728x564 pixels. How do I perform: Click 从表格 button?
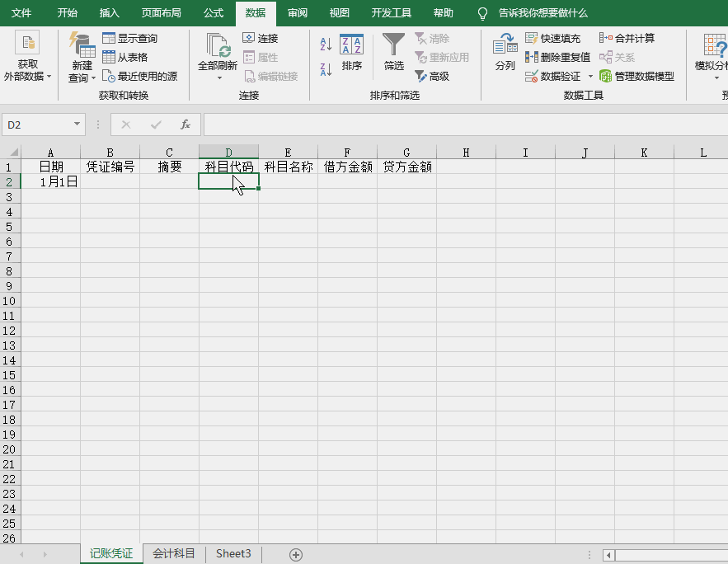point(124,57)
